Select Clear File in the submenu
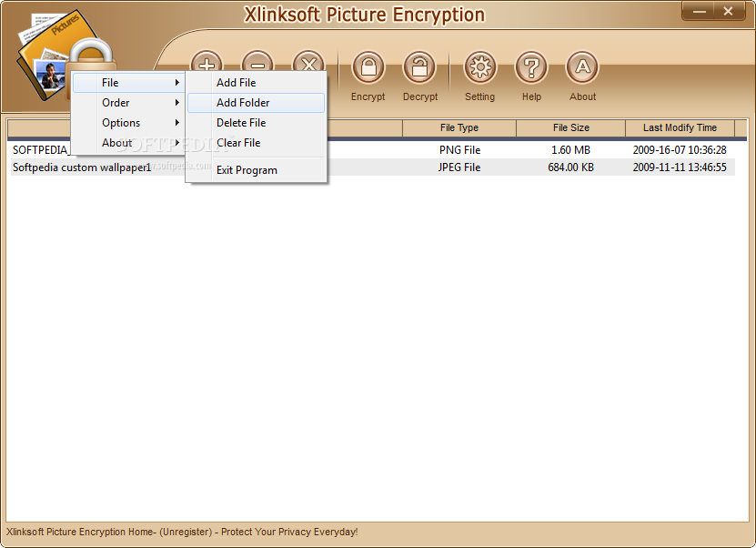Viewport: 756px width, 548px height. [x=256, y=143]
